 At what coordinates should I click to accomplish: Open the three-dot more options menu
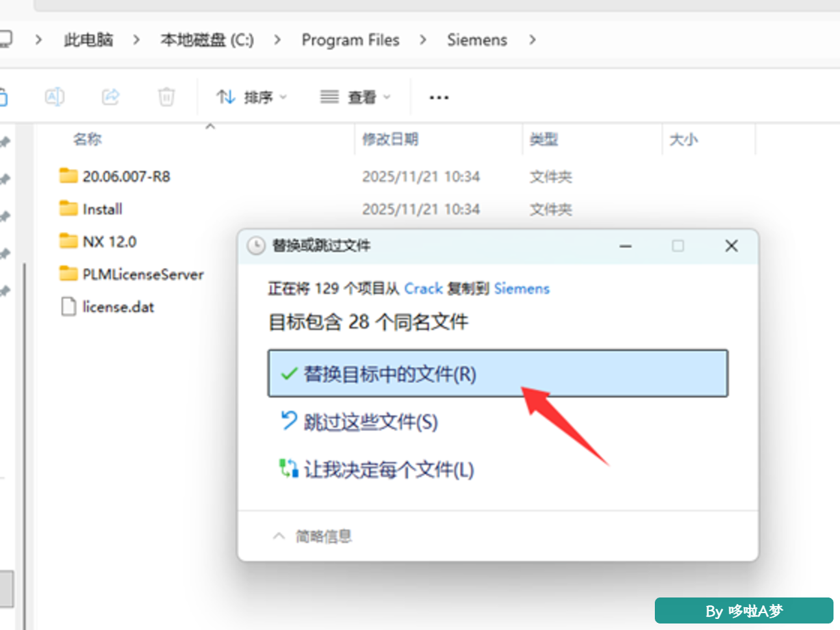point(439,98)
